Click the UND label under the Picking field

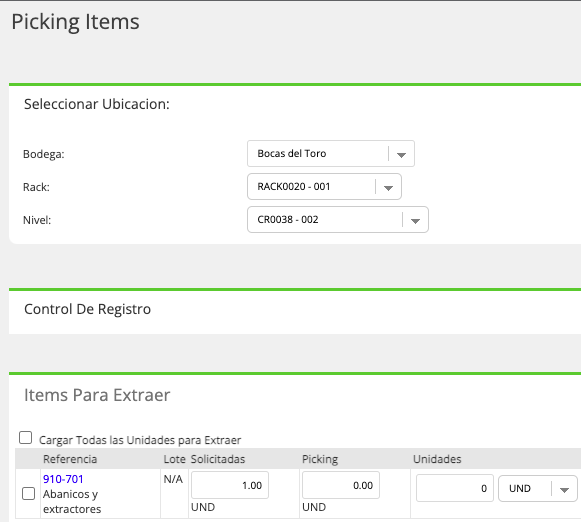click(x=314, y=507)
